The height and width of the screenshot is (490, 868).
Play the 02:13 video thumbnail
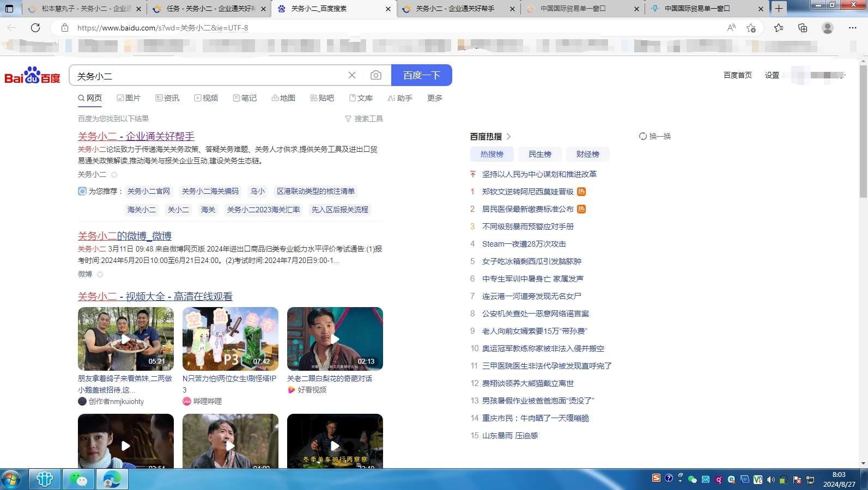[335, 339]
